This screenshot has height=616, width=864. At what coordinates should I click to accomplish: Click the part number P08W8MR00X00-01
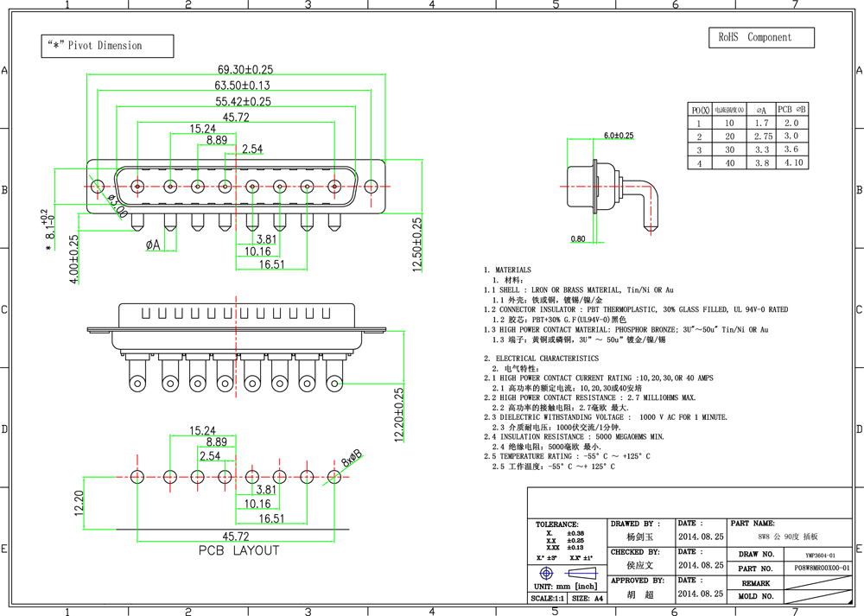point(822,568)
